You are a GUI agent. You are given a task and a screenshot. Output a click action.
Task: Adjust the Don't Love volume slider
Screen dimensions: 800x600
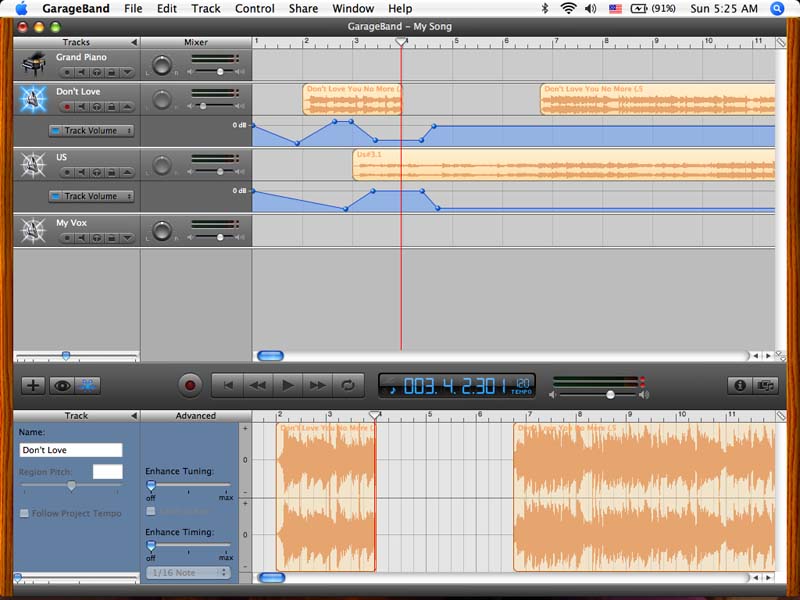click(203, 106)
